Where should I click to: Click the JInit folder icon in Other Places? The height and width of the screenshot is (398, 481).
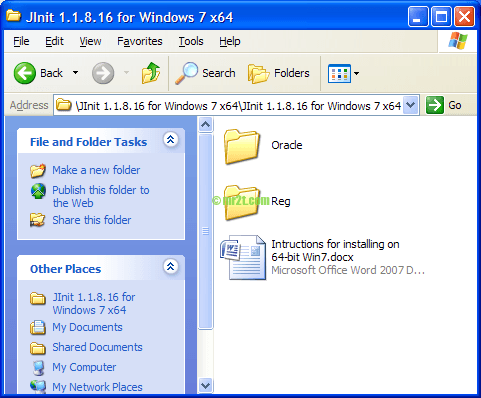tap(38, 298)
